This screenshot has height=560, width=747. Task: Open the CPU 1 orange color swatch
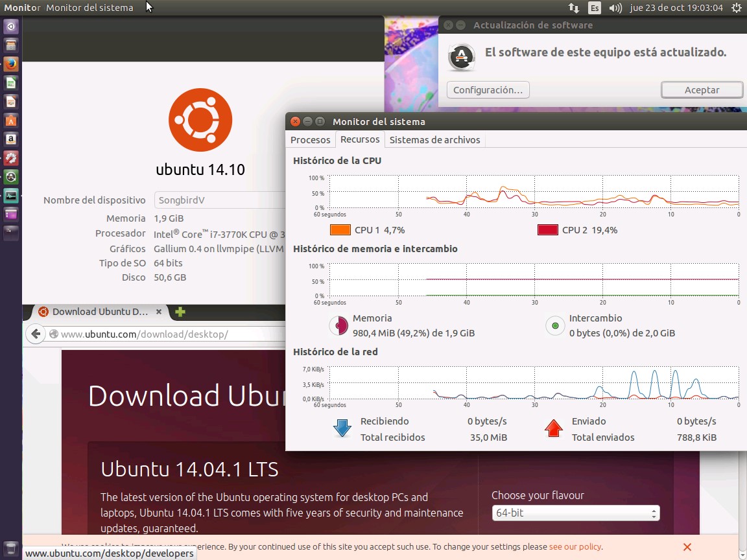tap(340, 230)
